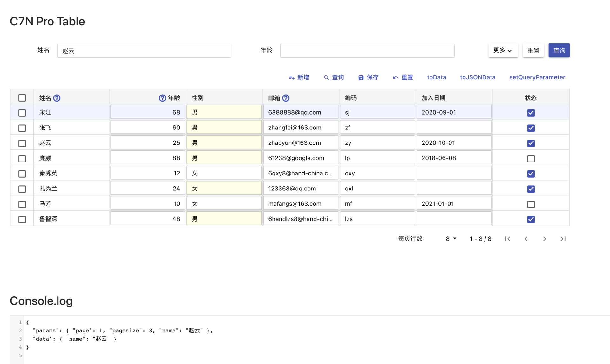Open the 年龄 column help tooltip icon
Viewport: 610px width, 364px height.
162,98
